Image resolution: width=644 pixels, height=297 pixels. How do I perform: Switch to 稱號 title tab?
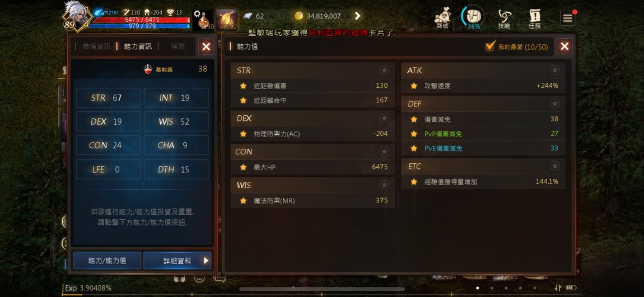(x=178, y=46)
